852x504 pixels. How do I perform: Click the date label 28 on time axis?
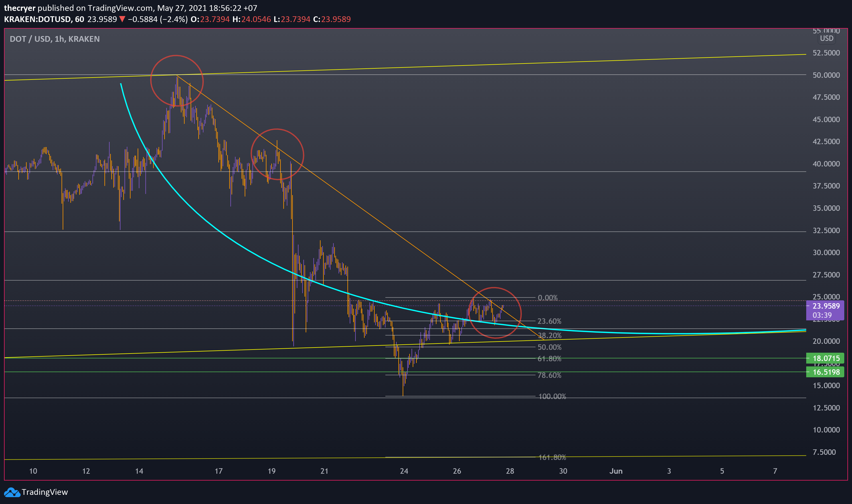click(510, 471)
